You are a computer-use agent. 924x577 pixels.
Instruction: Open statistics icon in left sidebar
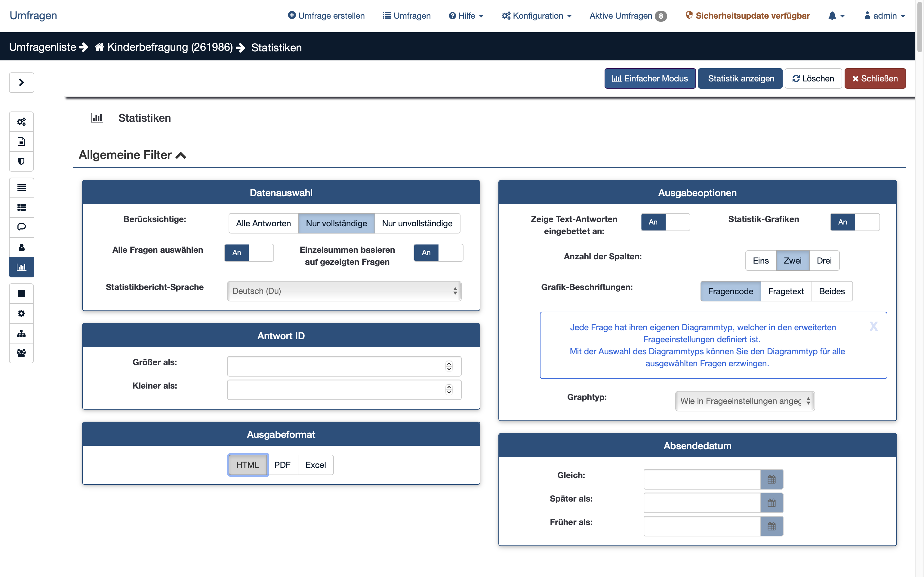pos(21,267)
